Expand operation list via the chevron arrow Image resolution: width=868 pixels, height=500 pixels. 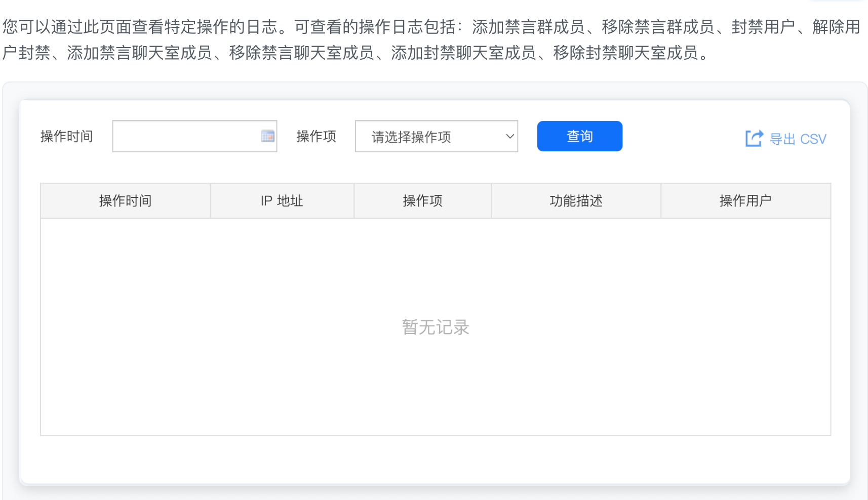pyautogui.click(x=510, y=137)
